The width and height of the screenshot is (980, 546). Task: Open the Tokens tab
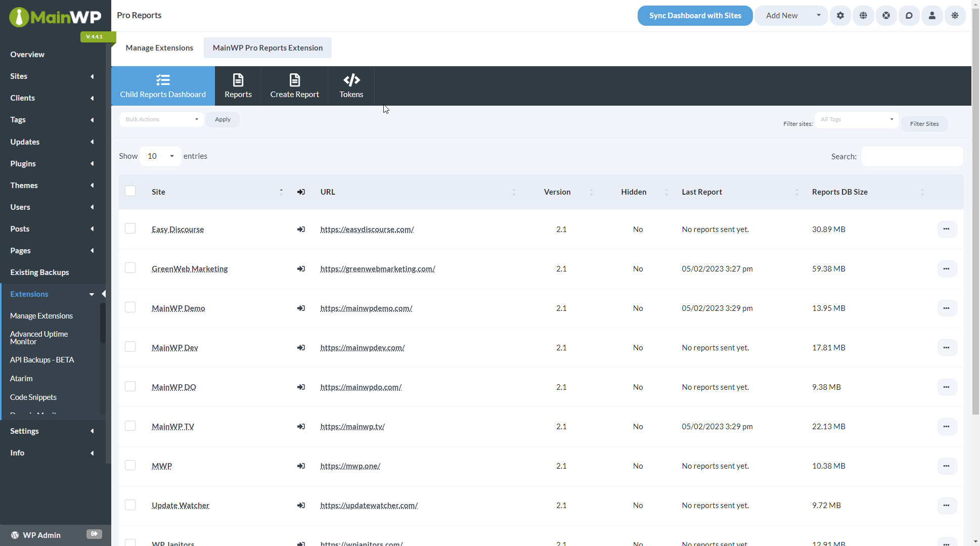[x=351, y=85]
